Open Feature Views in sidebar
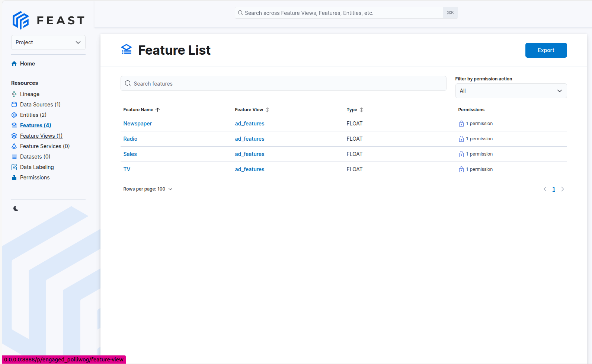Screen dimensions: 592x364 click(41, 136)
